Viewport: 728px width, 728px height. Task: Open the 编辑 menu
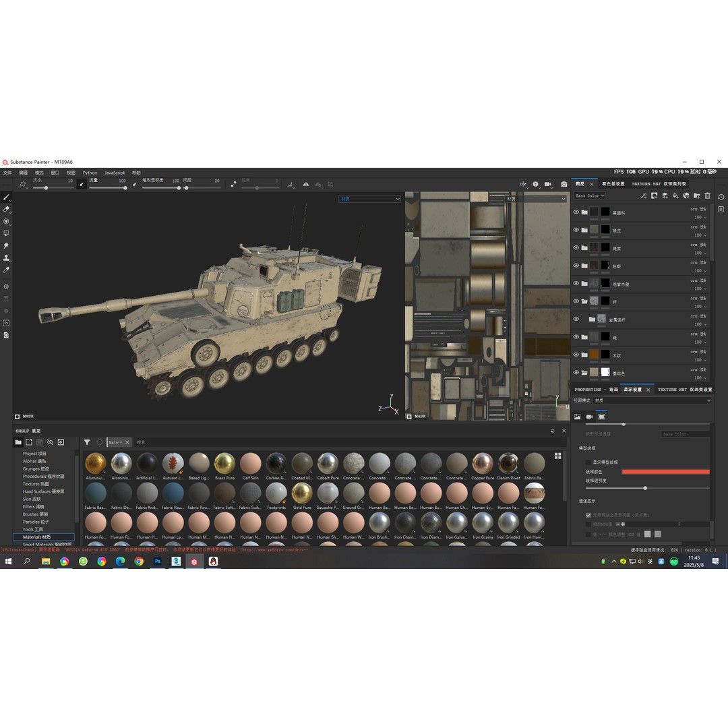[23, 173]
